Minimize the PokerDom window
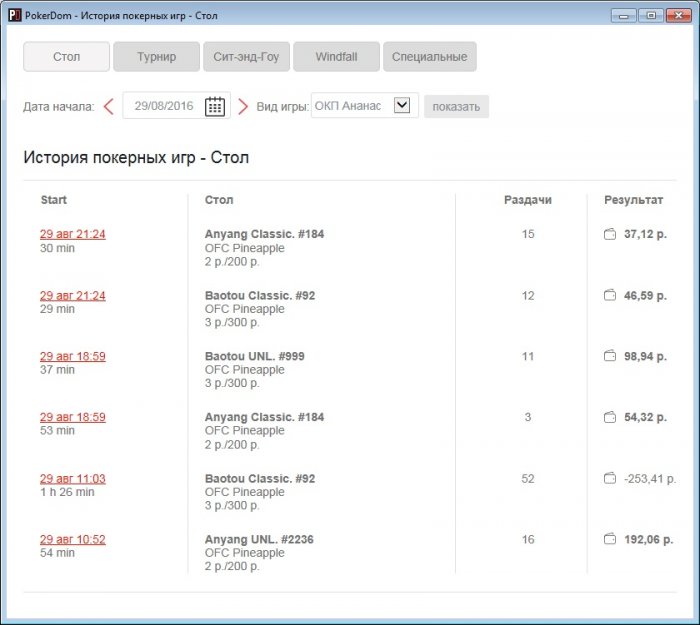Image resolution: width=700 pixels, height=625 pixels. click(x=624, y=16)
